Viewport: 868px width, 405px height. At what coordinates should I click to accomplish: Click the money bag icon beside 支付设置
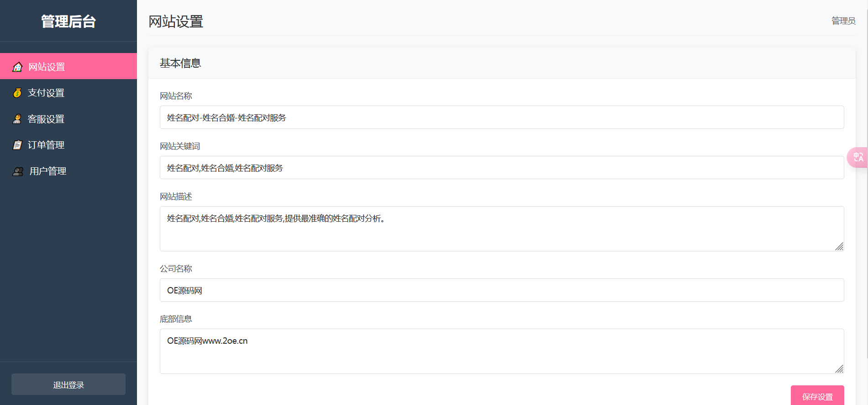17,93
